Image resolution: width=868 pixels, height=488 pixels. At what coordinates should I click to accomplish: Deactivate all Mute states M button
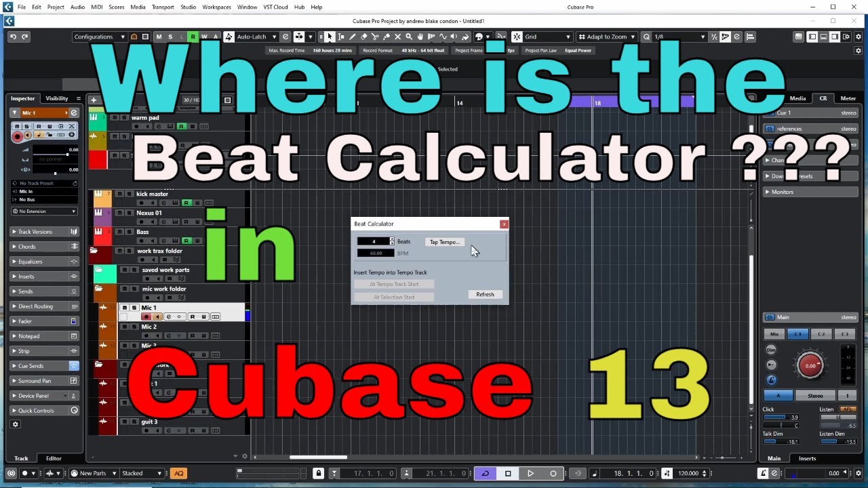(159, 37)
